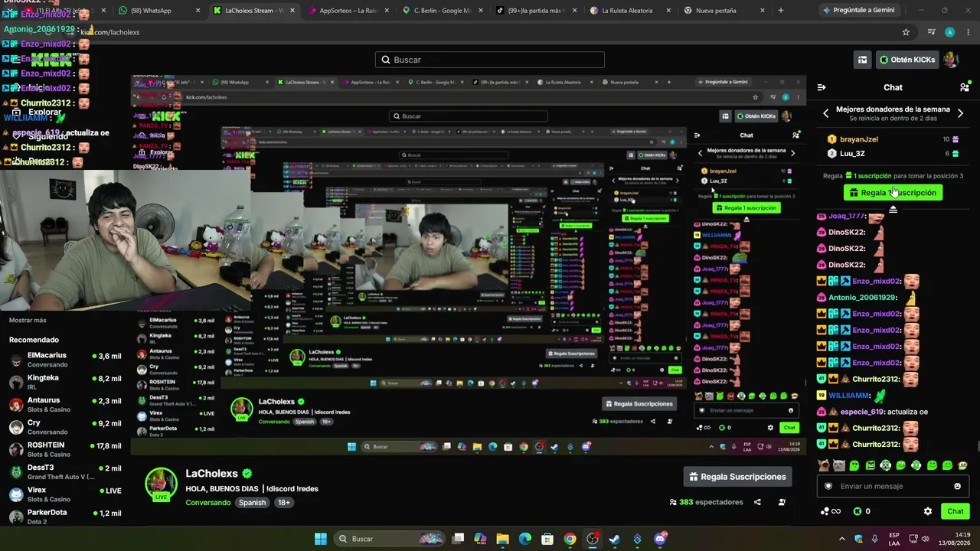
Task: Click the green Regala 1 suscripción button
Action: click(893, 193)
